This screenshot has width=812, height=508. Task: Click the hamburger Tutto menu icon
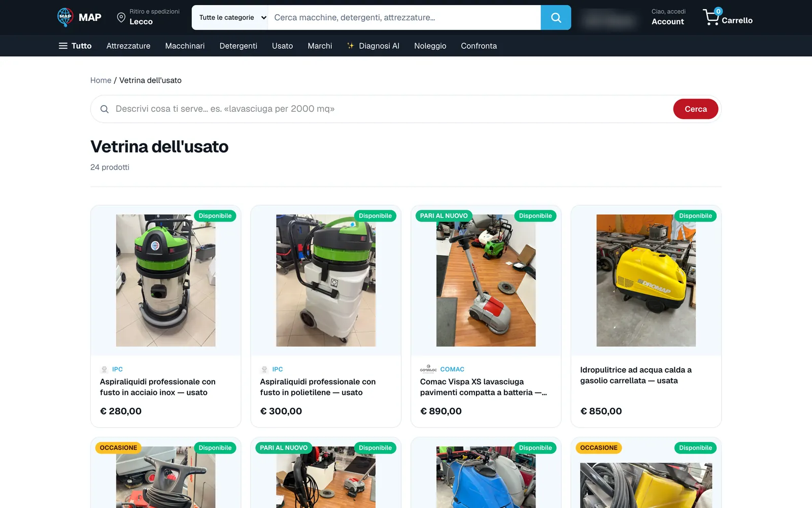(x=63, y=46)
